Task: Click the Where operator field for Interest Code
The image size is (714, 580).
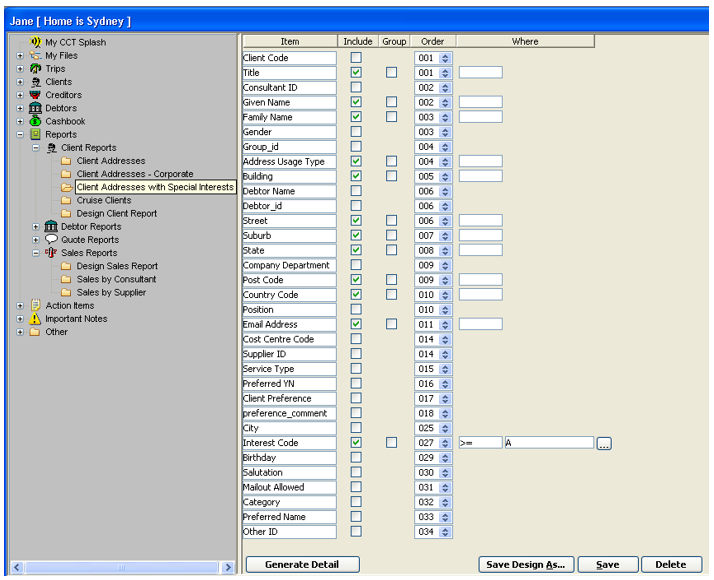Action: [480, 443]
